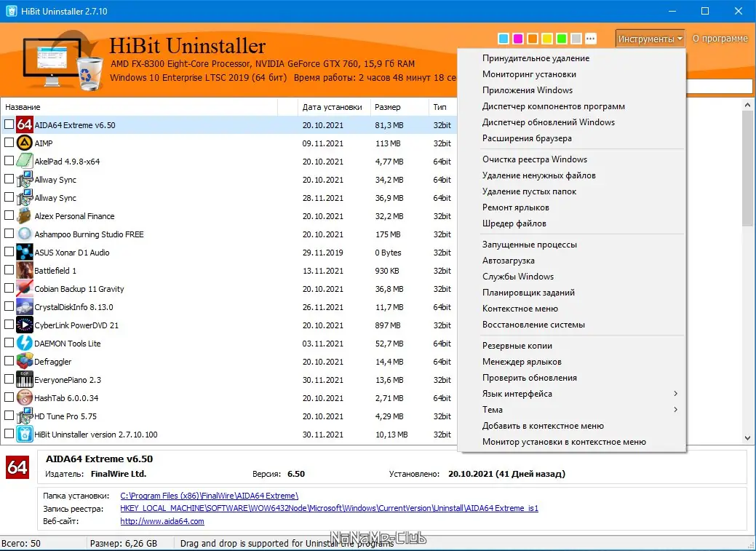Click the DAEMON Tools Lite lightning icon

(x=24, y=343)
